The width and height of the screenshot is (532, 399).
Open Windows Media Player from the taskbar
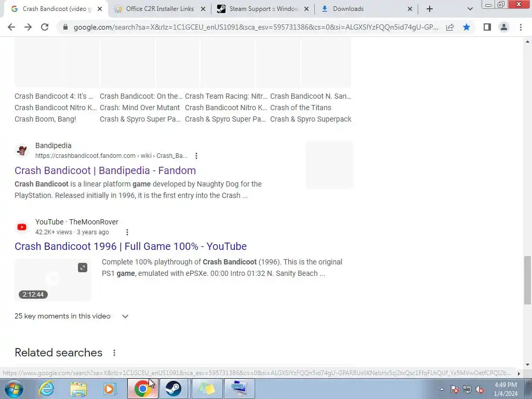coord(110,389)
